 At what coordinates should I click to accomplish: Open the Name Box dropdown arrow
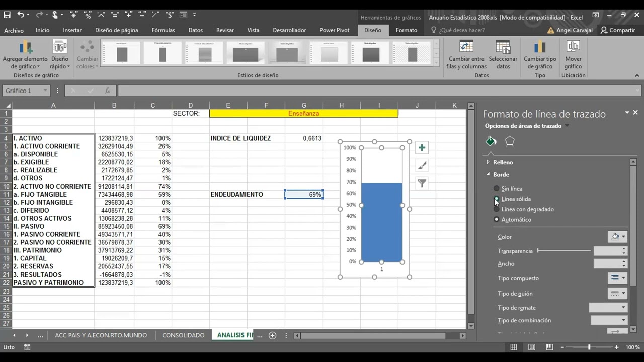(x=45, y=91)
